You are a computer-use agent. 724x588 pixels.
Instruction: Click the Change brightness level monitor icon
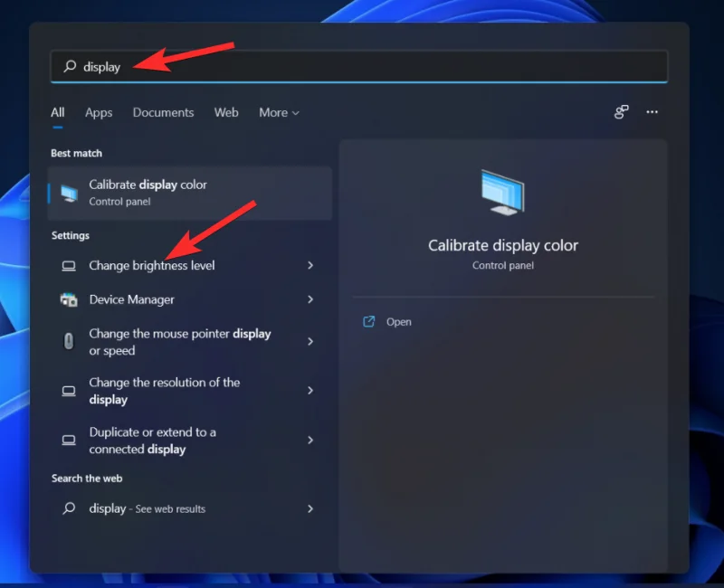point(69,265)
